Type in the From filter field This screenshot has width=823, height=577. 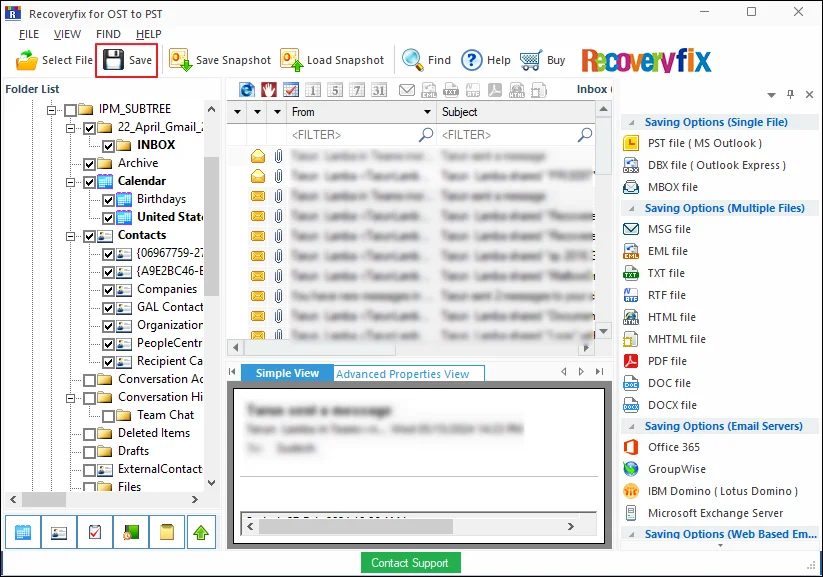[362, 135]
